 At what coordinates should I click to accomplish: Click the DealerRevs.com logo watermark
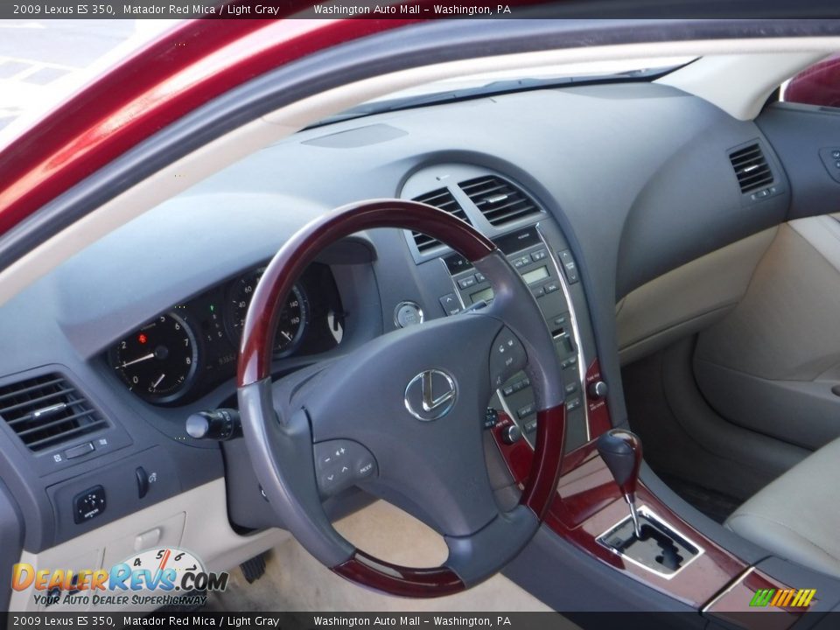(x=119, y=577)
